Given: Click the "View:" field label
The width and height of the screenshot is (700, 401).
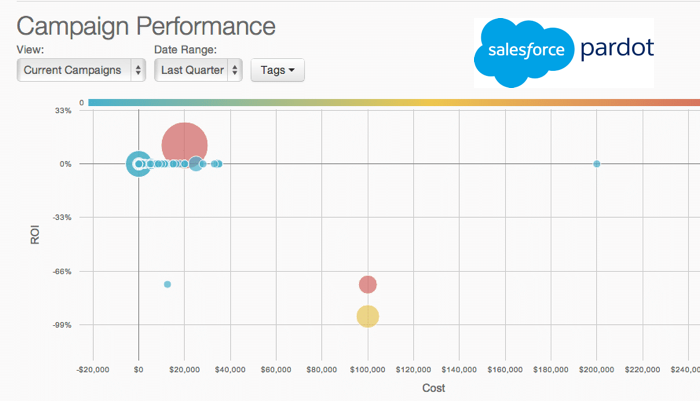Looking at the screenshot, I should (31, 49).
